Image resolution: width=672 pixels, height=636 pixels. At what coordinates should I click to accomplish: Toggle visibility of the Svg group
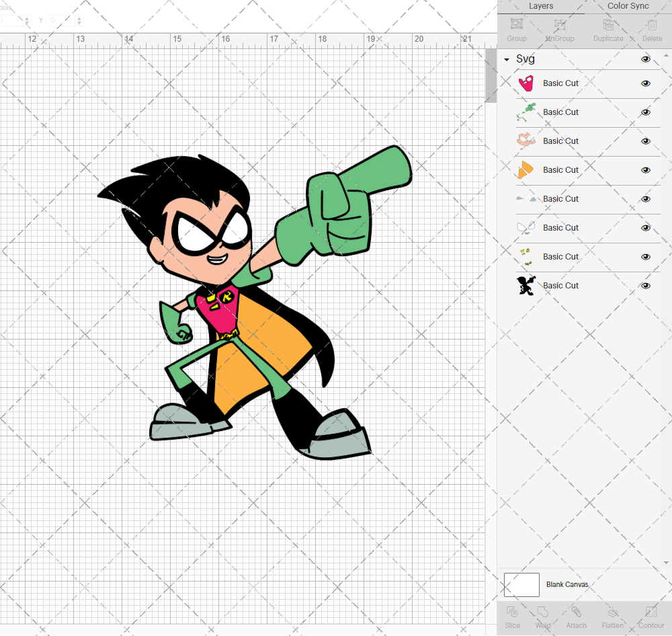point(645,59)
